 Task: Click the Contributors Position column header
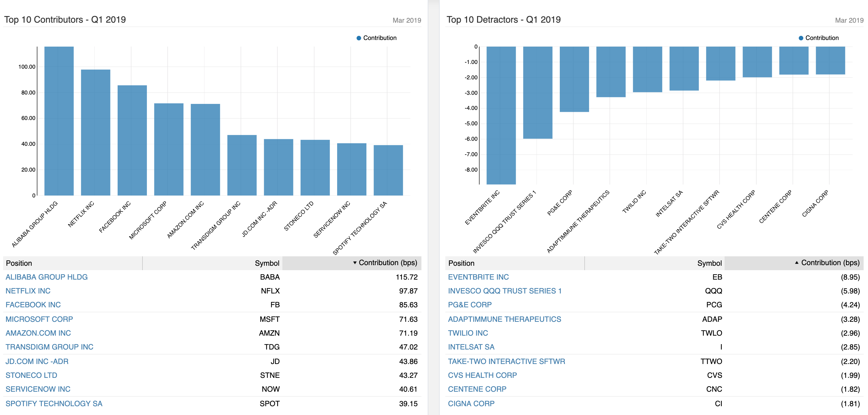click(x=73, y=263)
